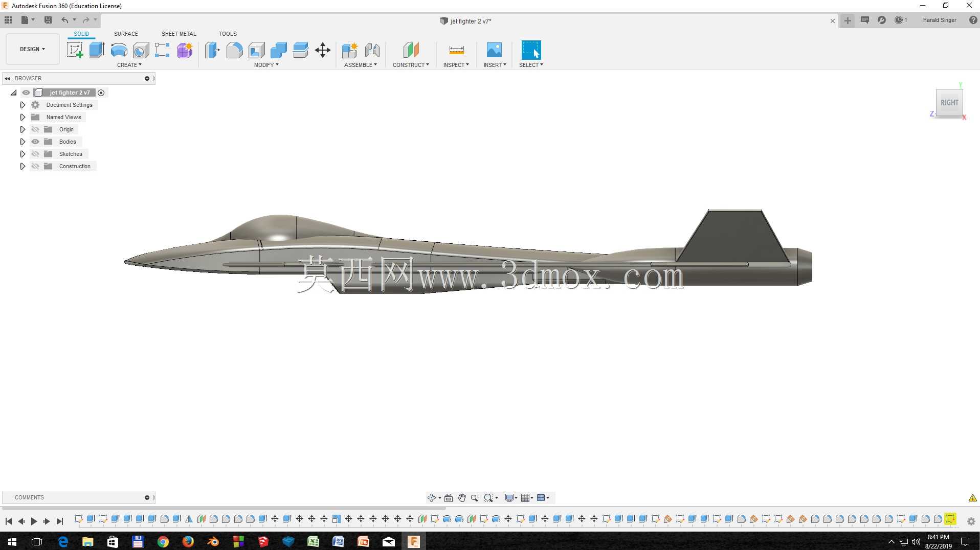Image resolution: width=980 pixels, height=550 pixels.
Task: Open the data panel grid icon
Action: 8,20
